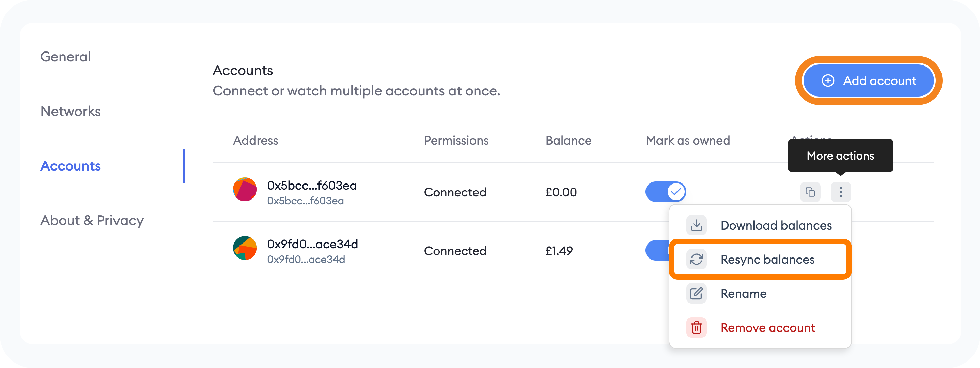Screen dimensions: 980x368
Task: Click the plus circle icon in Add account
Action: pos(828,81)
